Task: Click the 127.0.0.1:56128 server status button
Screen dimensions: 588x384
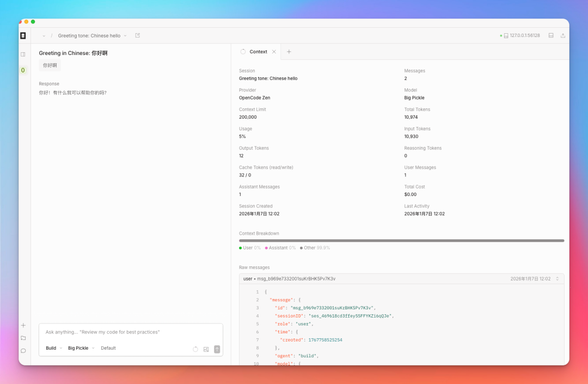Action: tap(520, 35)
